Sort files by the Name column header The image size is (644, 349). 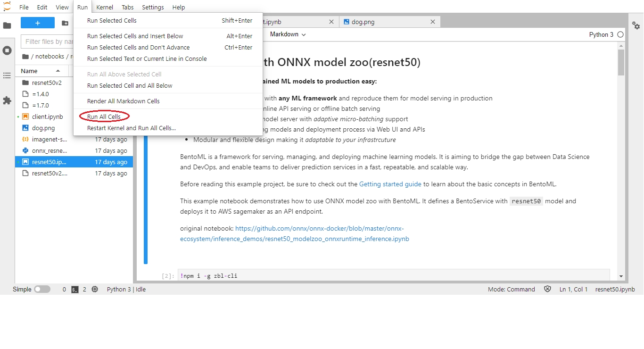[x=29, y=71]
